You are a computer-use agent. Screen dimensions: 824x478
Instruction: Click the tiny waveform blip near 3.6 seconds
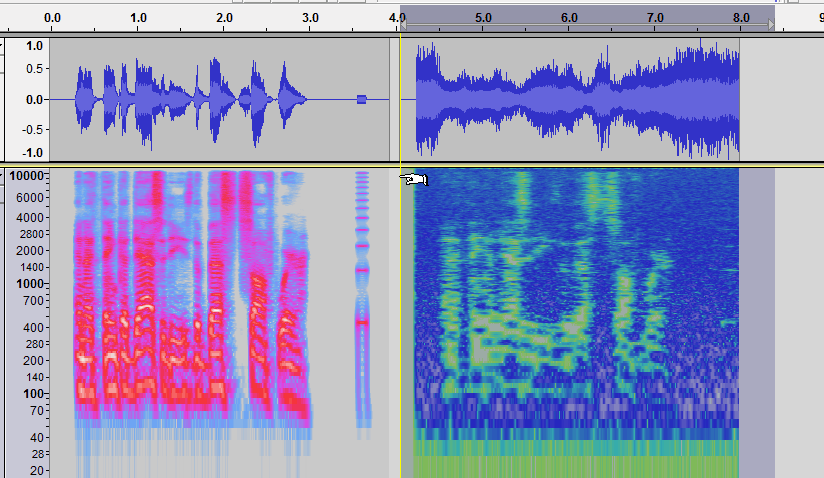[362, 99]
